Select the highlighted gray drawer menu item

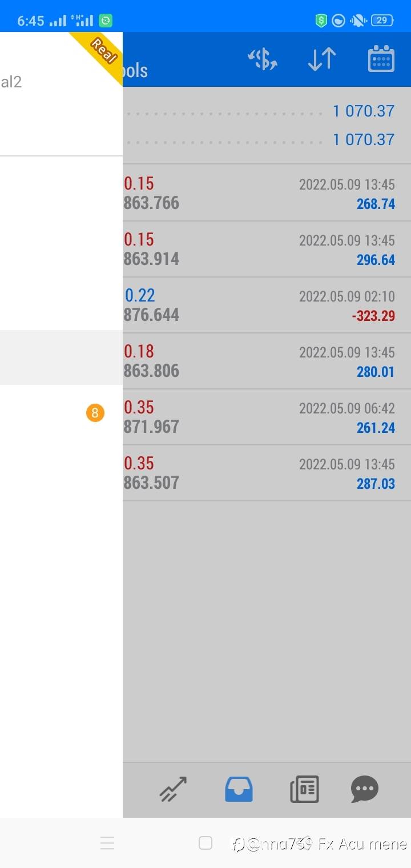pos(61,357)
